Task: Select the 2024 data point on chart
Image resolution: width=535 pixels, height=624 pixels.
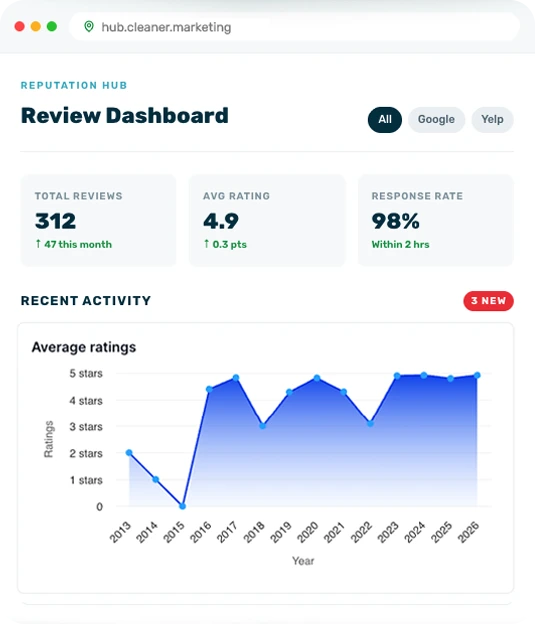Action: [424, 375]
